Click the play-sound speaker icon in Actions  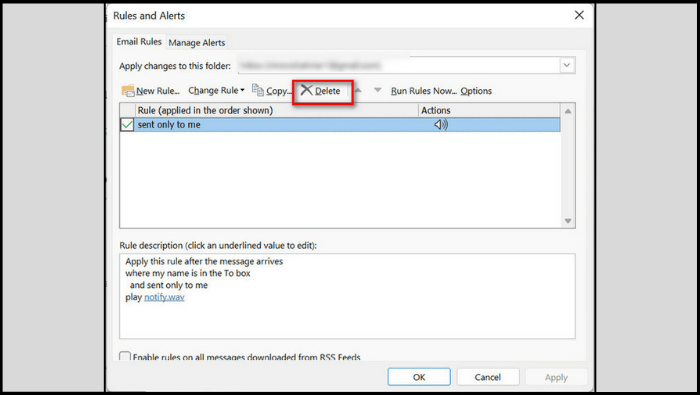pos(441,125)
